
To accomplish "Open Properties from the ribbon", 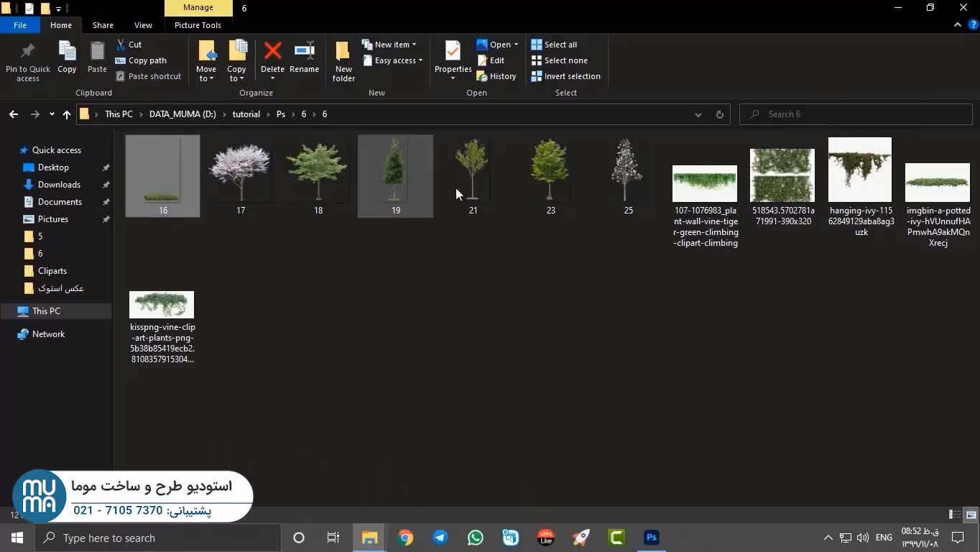I will (453, 52).
